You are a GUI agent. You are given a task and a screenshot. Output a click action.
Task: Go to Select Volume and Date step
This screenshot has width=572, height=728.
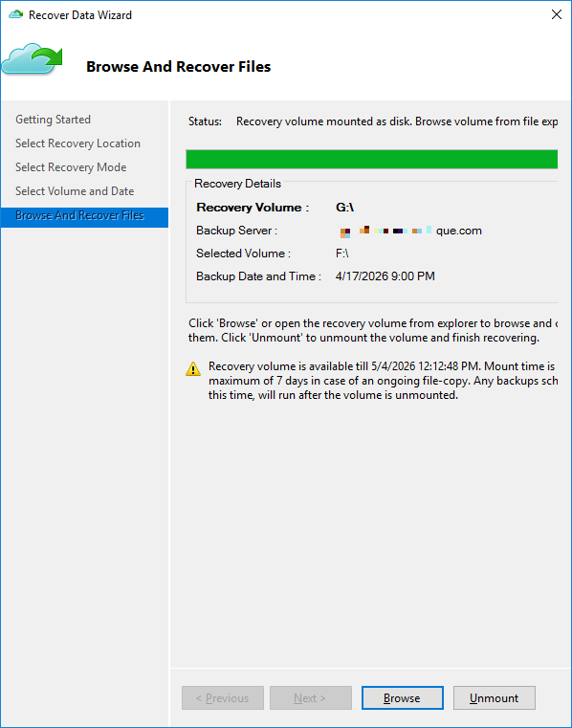pyautogui.click(x=75, y=191)
